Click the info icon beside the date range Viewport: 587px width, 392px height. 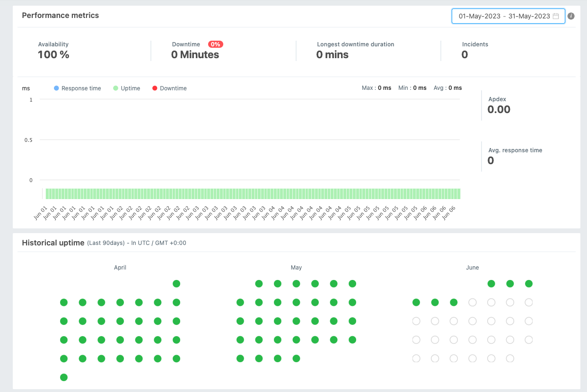click(x=570, y=16)
